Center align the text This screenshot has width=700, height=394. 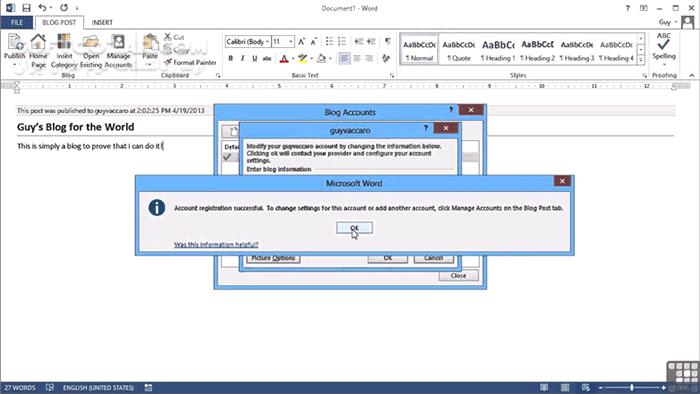click(357, 58)
